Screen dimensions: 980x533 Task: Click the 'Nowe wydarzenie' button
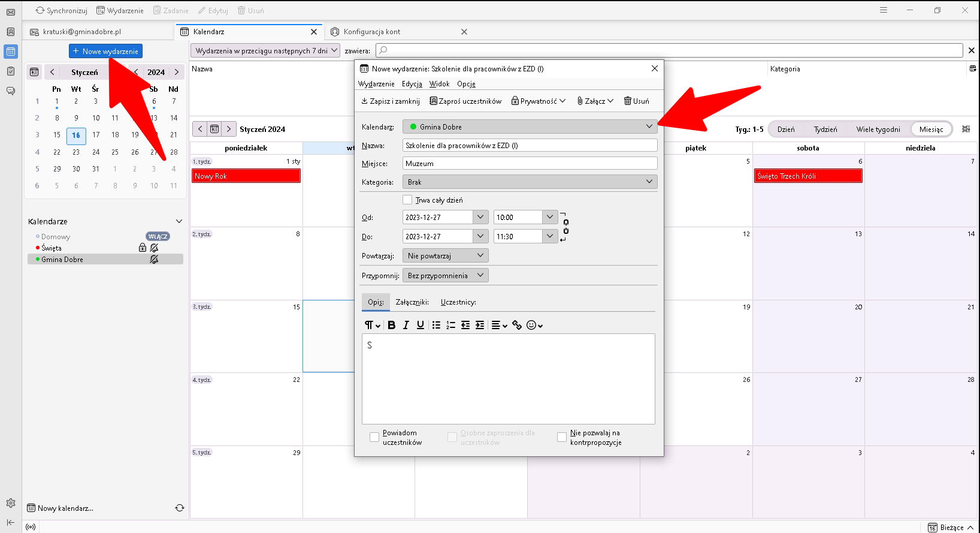(105, 52)
